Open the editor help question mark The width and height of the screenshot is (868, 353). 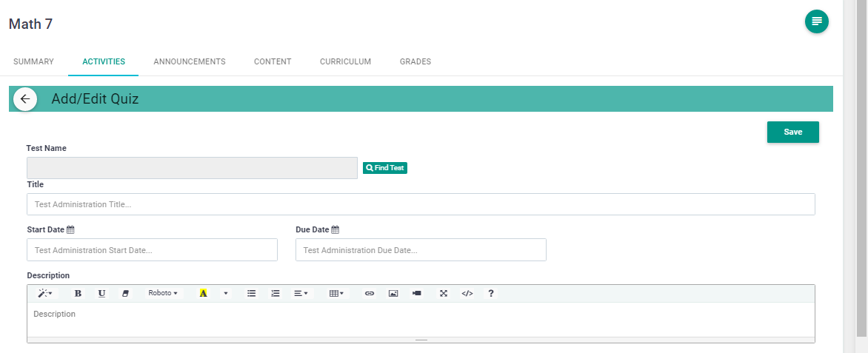pyautogui.click(x=490, y=293)
